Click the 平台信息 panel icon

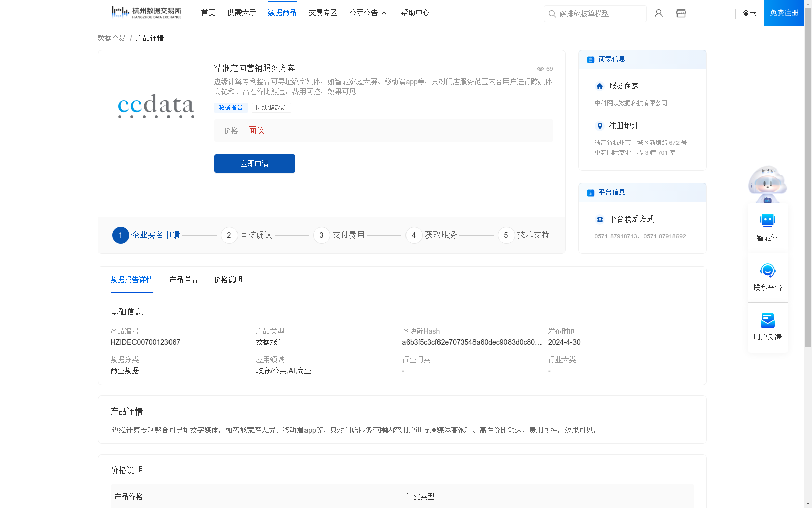[x=591, y=193]
